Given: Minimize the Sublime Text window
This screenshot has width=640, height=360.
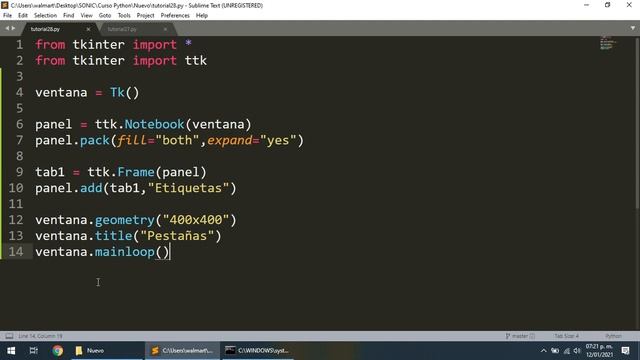Looking at the screenshot, I should [587, 5].
